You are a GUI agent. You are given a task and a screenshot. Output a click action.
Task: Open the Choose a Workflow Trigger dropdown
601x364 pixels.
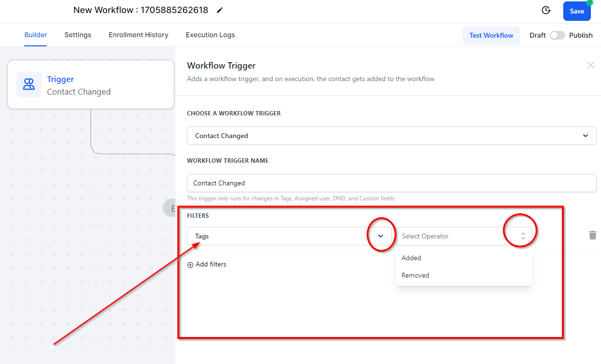[392, 136]
